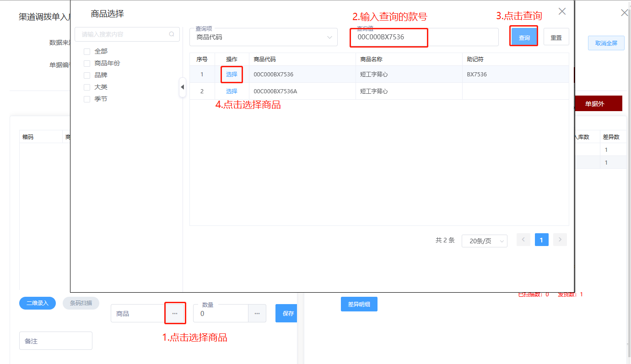Click the left panel search input
Viewport: 631px width, 364px height.
[127, 34]
